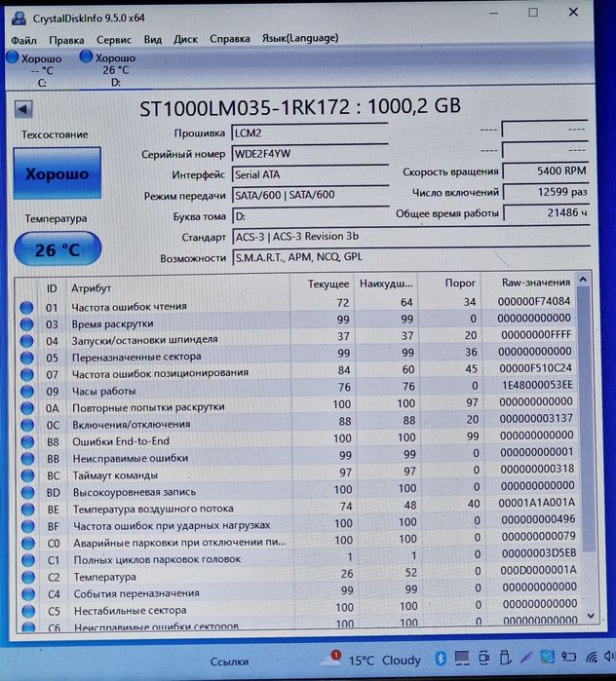Open the Диск menu

tap(185, 39)
